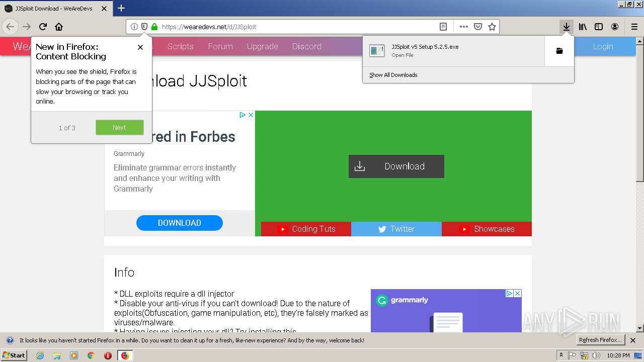Open the Library icon
Screen dimensions: 644x362
coord(583,27)
